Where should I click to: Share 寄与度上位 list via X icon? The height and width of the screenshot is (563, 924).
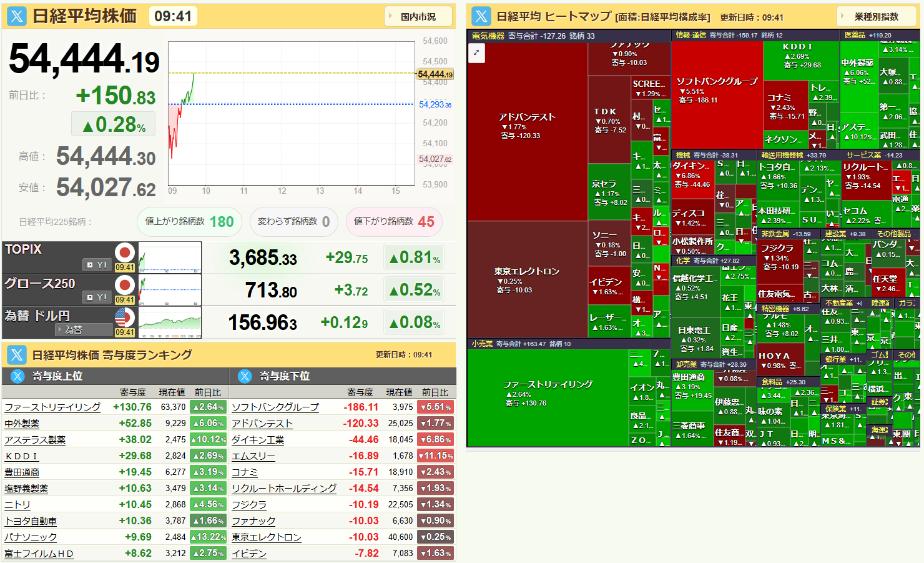click(17, 376)
